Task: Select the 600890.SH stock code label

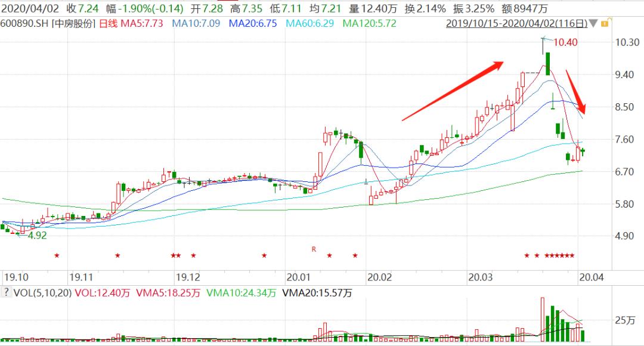Action: (24, 23)
